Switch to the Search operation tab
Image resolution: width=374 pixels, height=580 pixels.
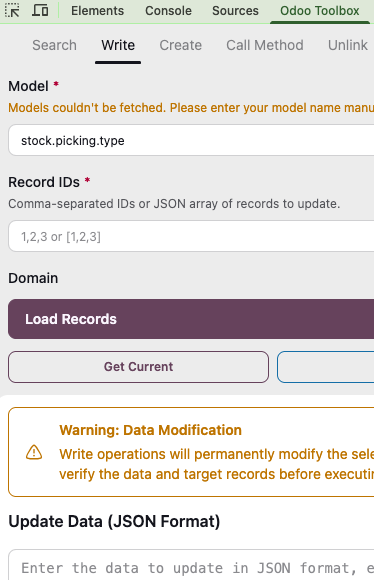[54, 45]
